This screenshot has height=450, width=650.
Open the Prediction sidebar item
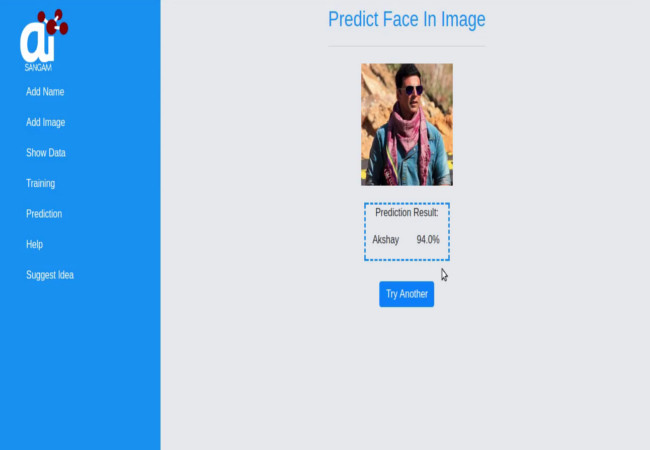coord(44,214)
